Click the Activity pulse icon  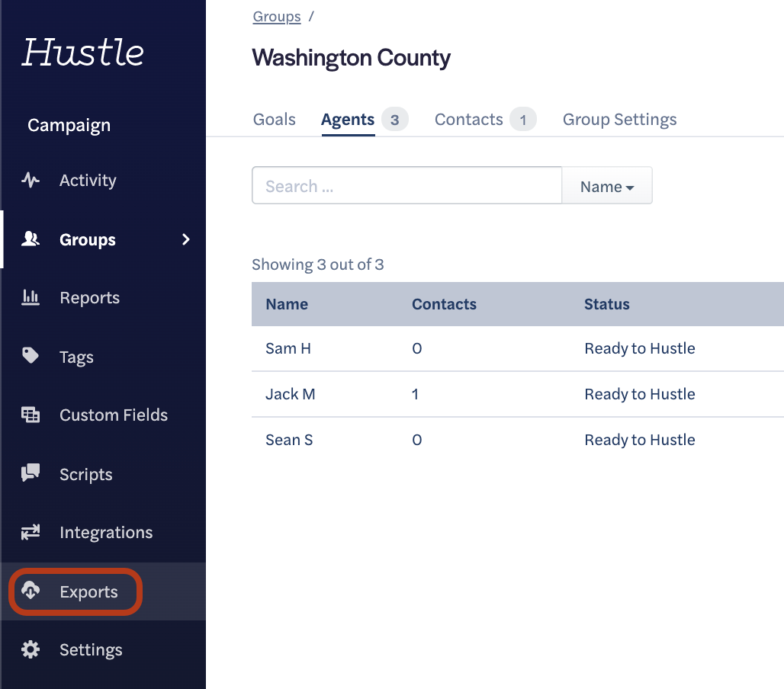click(31, 181)
